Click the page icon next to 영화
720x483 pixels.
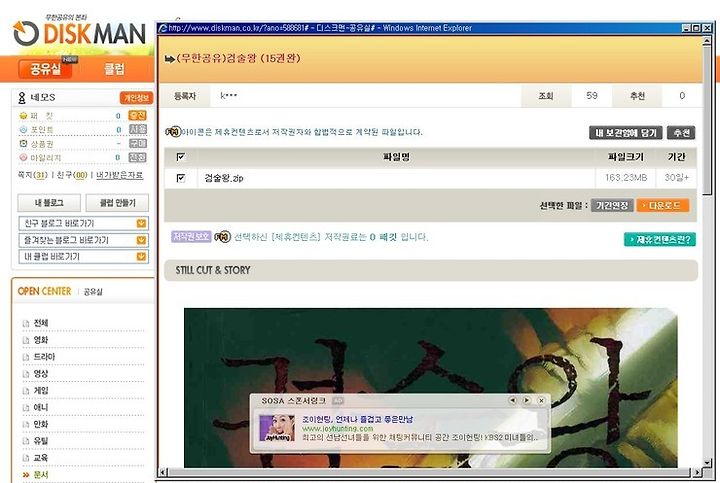coord(26,340)
